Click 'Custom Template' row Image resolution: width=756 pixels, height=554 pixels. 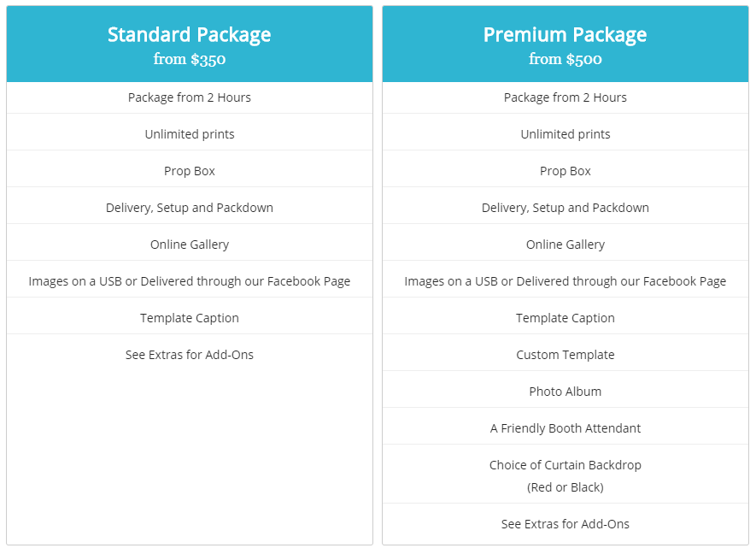[x=565, y=355]
